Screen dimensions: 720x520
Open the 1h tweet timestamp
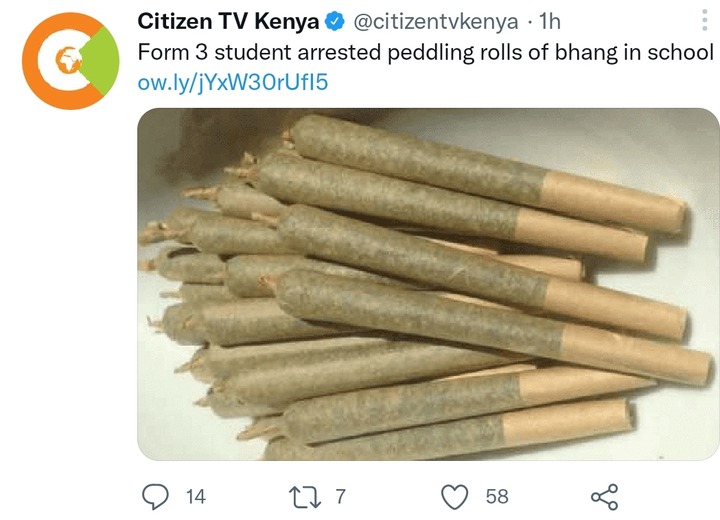pos(550,21)
